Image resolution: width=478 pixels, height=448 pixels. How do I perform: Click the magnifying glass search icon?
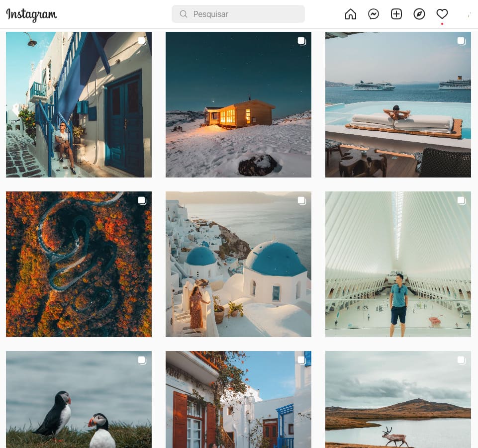[x=184, y=14]
